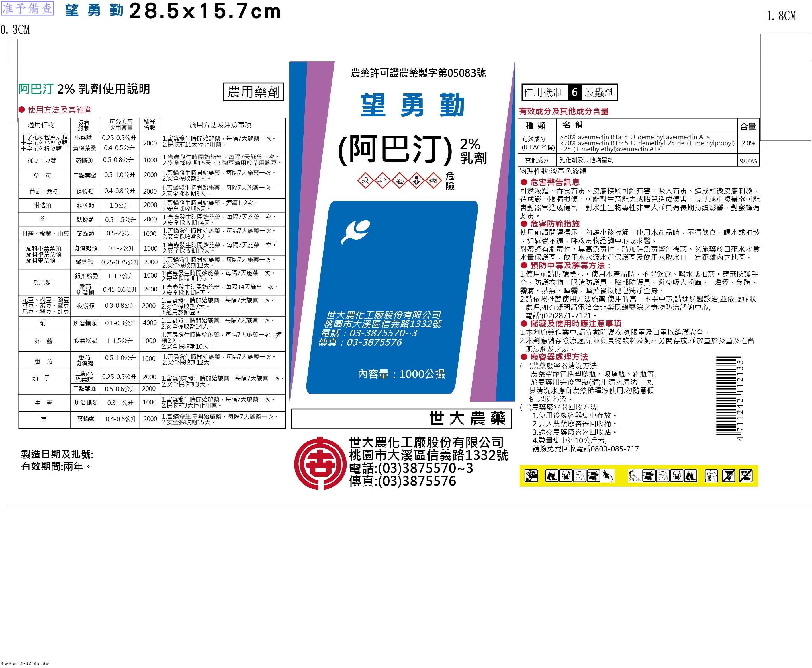Click the locked storage pictogram on yellow strip
The width and height of the screenshot is (812, 668).
pos(531,476)
